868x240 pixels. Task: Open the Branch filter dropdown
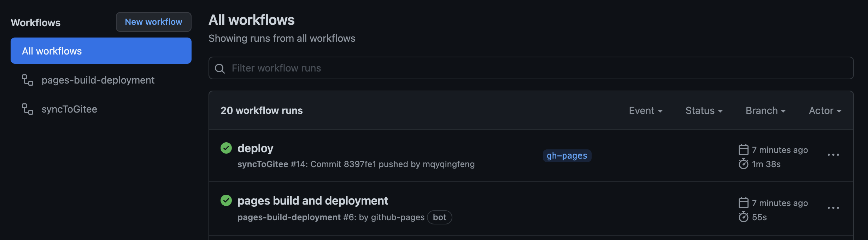pos(766,110)
